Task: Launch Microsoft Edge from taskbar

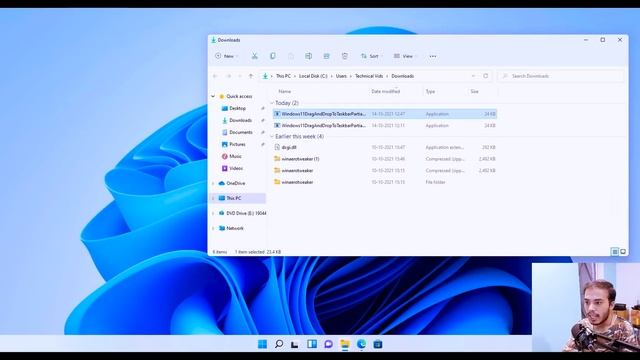Action: point(361,344)
